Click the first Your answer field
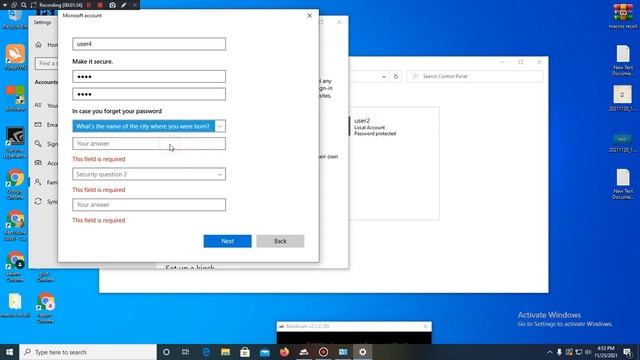Screen dimensions: 640x360 pos(149,143)
